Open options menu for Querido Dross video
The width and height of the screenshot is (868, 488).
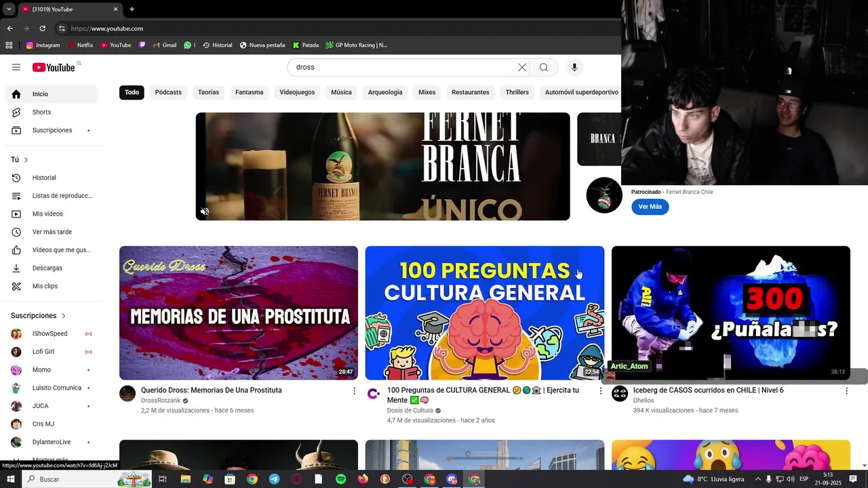(354, 391)
